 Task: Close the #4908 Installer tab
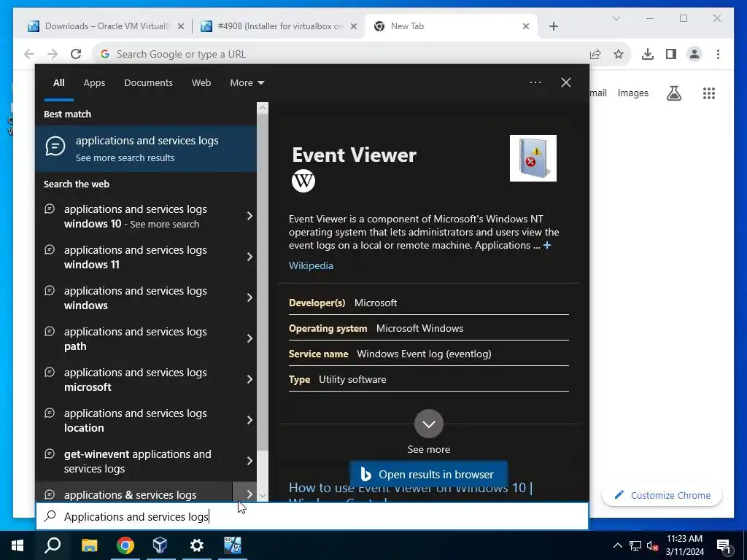(x=354, y=26)
